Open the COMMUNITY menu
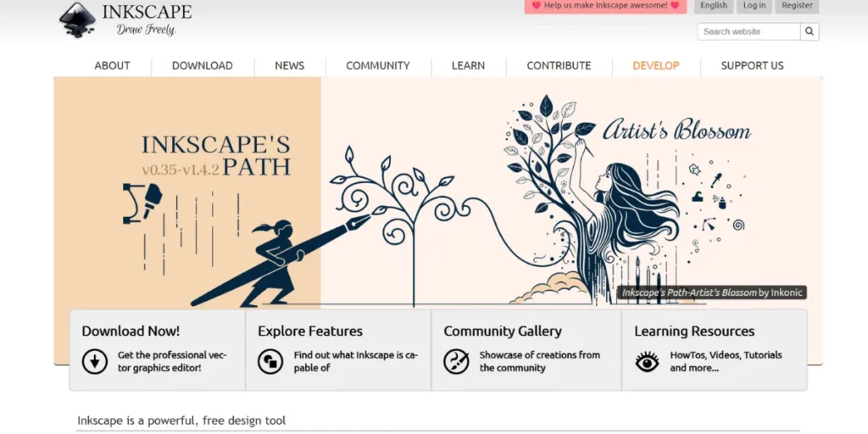 pos(377,65)
